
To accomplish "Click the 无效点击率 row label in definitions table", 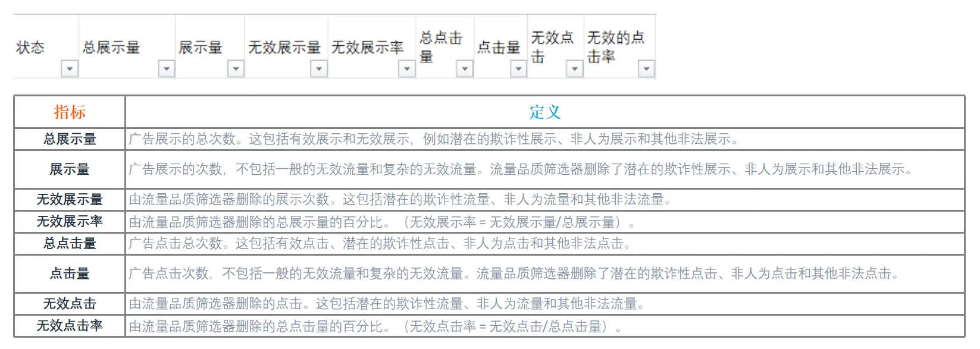I will click(70, 325).
